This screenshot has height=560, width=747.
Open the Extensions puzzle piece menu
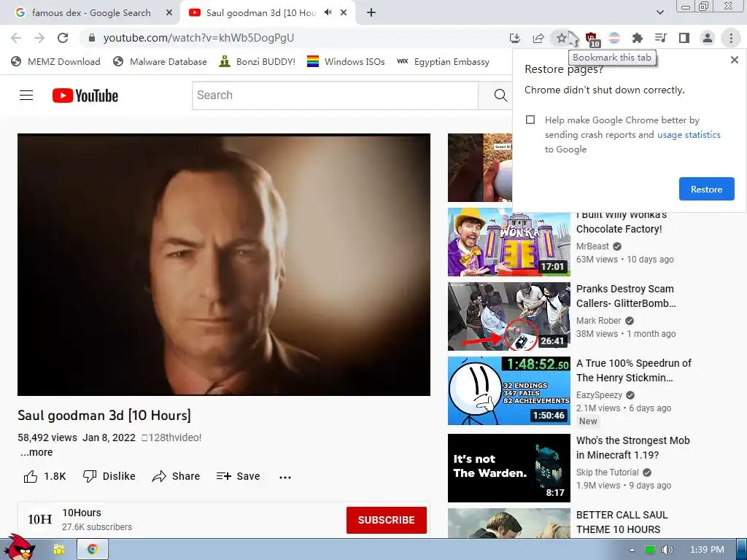click(x=637, y=38)
